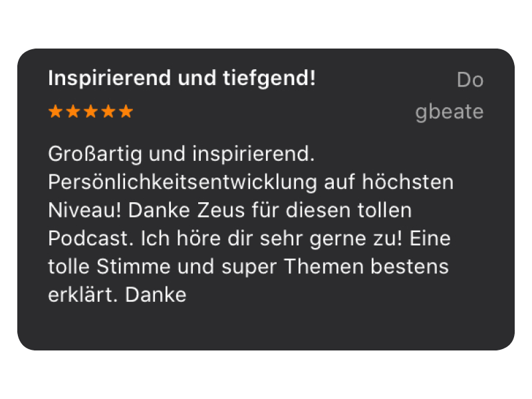Click 'auf höchsten' in second line

389,182
